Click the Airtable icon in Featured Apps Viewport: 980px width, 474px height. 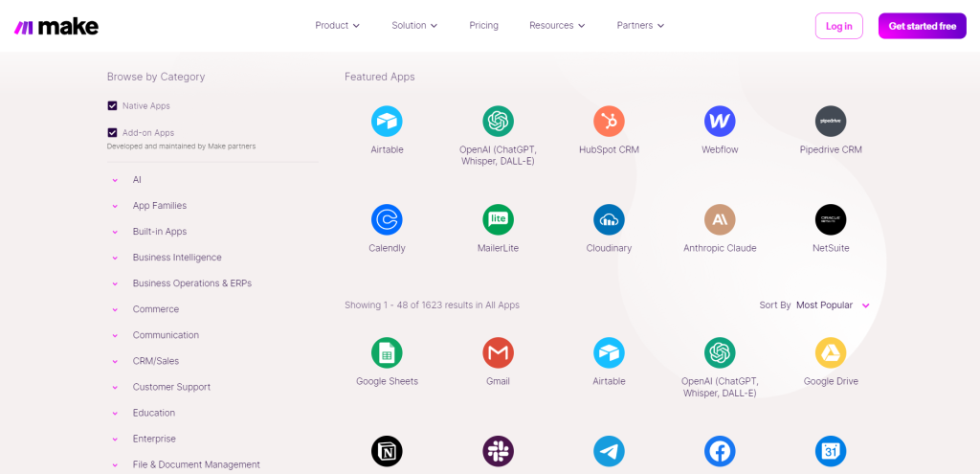[387, 122]
